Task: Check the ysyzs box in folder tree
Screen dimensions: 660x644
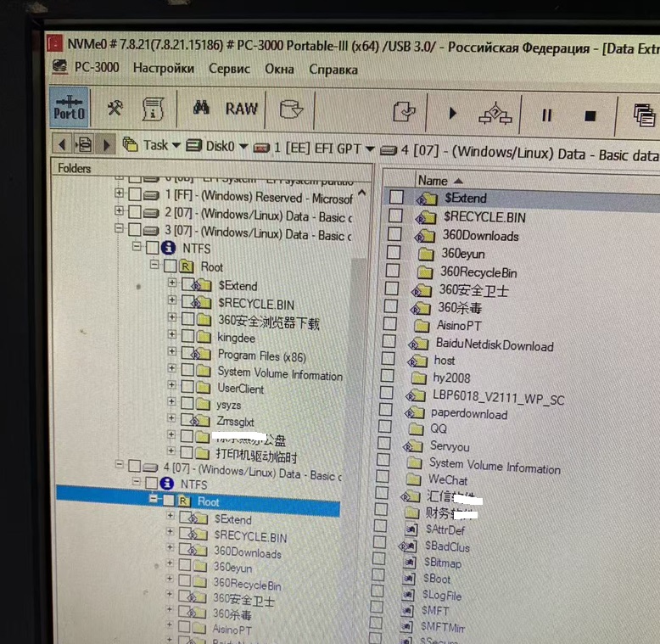Action: click(187, 403)
